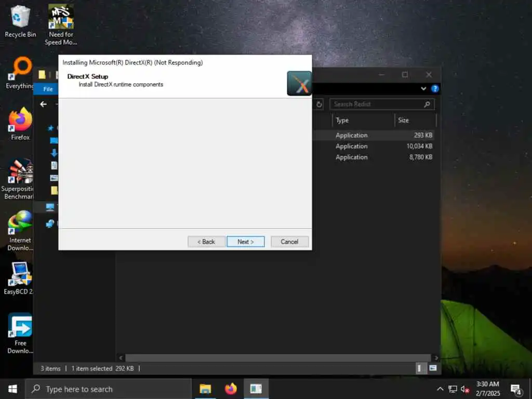Click the '3 items' status bar text
The width and height of the screenshot is (532, 399).
click(x=50, y=368)
